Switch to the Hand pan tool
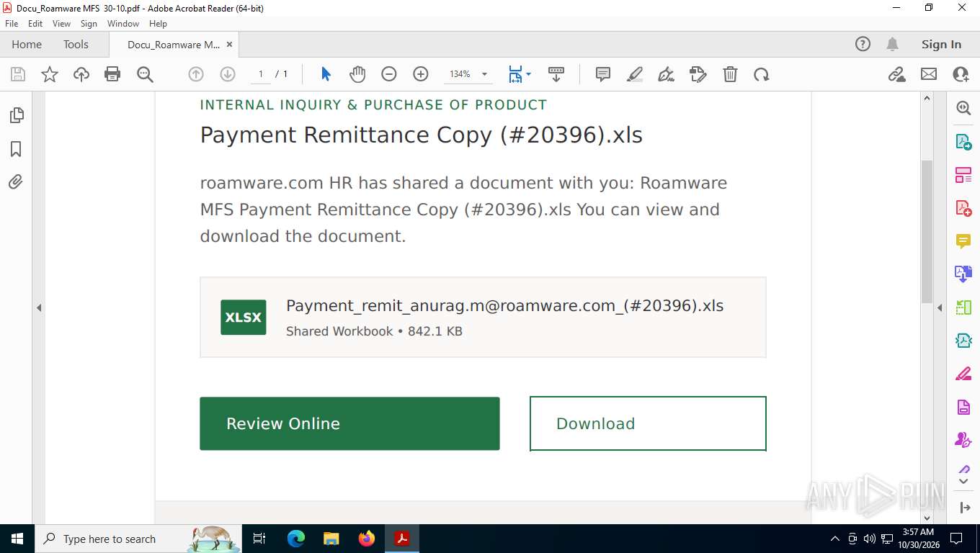 point(357,74)
